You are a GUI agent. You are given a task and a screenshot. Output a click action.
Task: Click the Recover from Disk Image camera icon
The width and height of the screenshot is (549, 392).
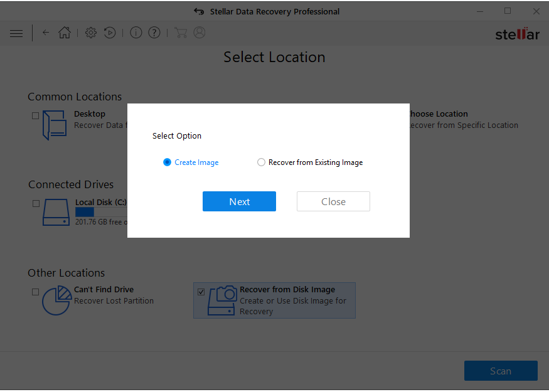pos(222,300)
